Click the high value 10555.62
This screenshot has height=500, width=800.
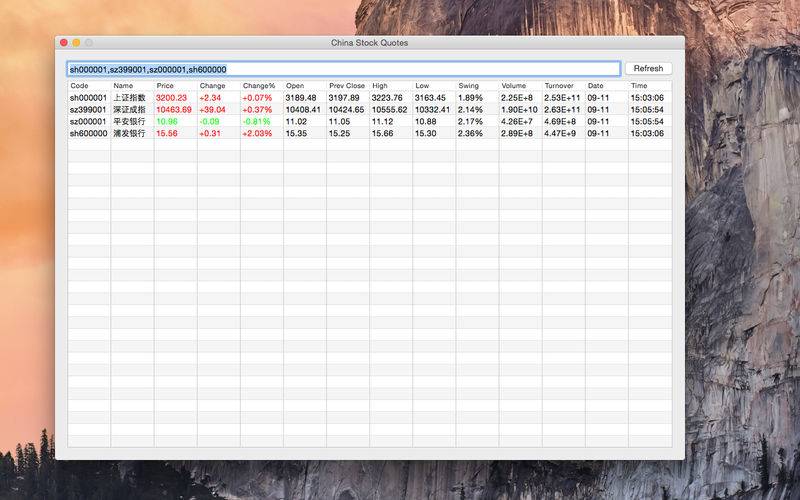pyautogui.click(x=390, y=110)
